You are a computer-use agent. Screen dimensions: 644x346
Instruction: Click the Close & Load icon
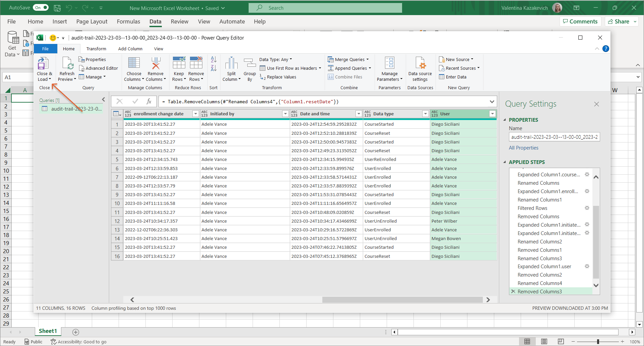click(x=43, y=64)
